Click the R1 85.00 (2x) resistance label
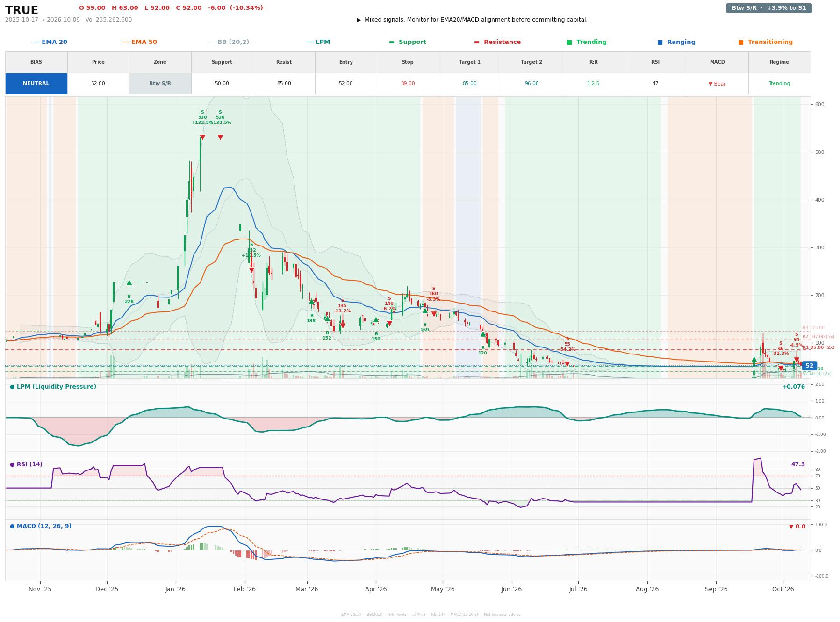This screenshot has height=622, width=840. click(818, 347)
